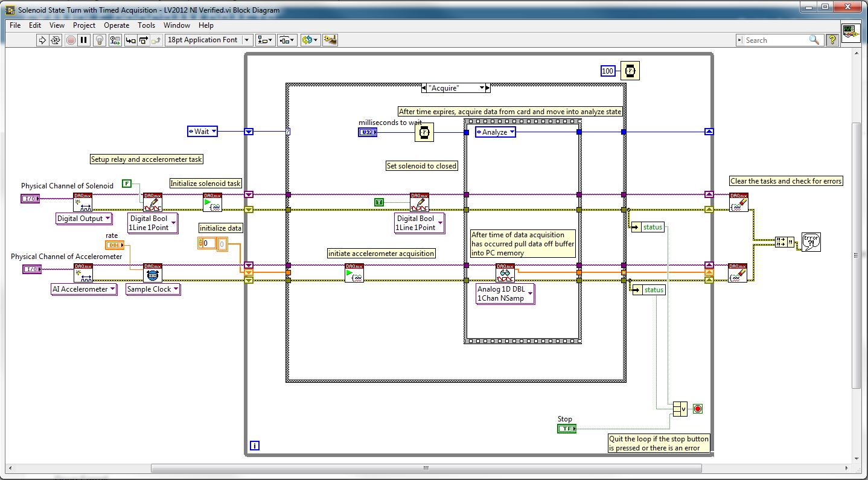868x480 pixels.
Task: Open the View menu
Action: (57, 25)
